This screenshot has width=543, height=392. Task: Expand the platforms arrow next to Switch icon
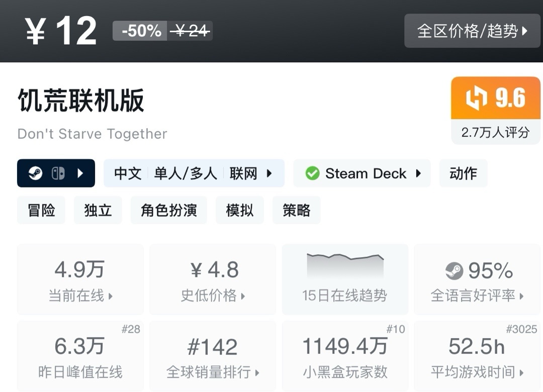click(80, 173)
